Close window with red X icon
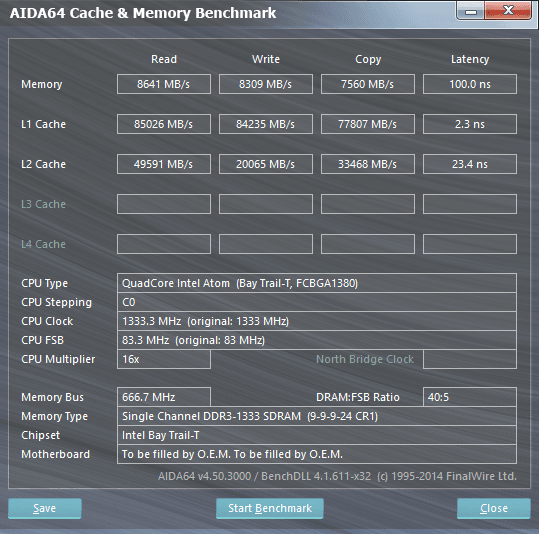This screenshot has height=534, width=539. 508,11
